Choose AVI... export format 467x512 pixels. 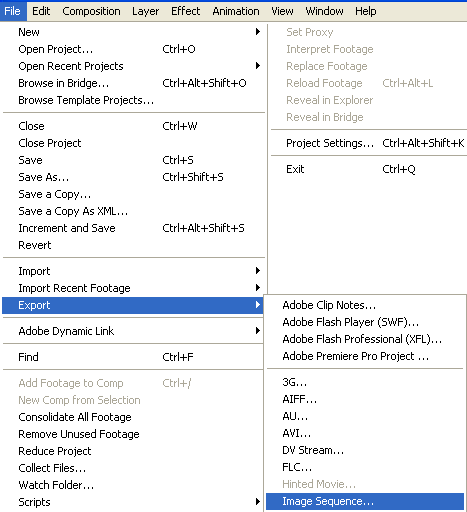pos(365,433)
